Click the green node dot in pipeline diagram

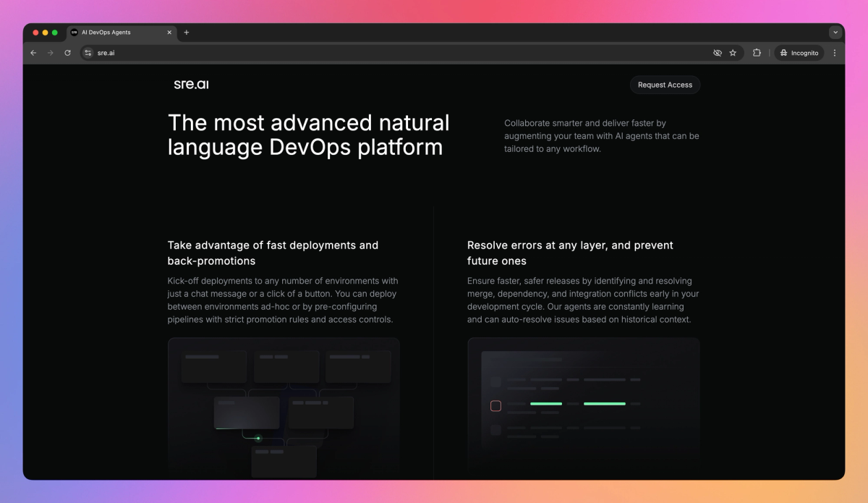[258, 438]
